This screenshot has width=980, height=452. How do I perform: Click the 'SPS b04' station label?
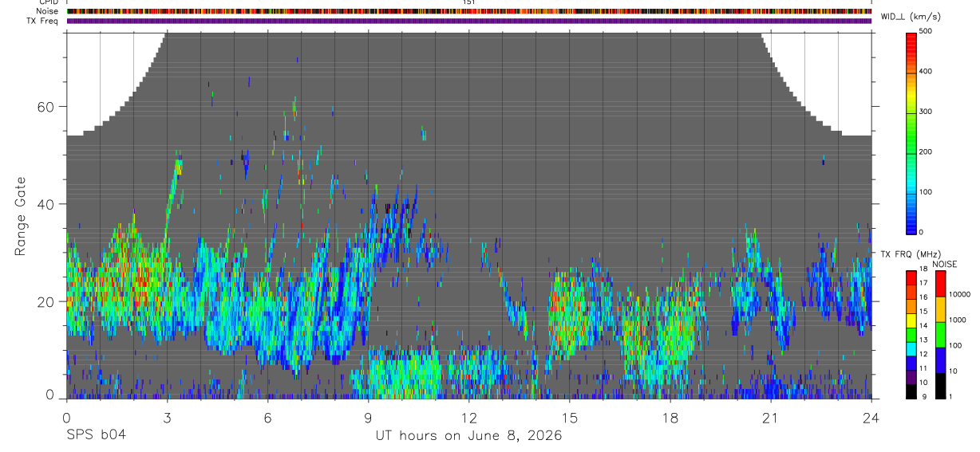pyautogui.click(x=96, y=436)
